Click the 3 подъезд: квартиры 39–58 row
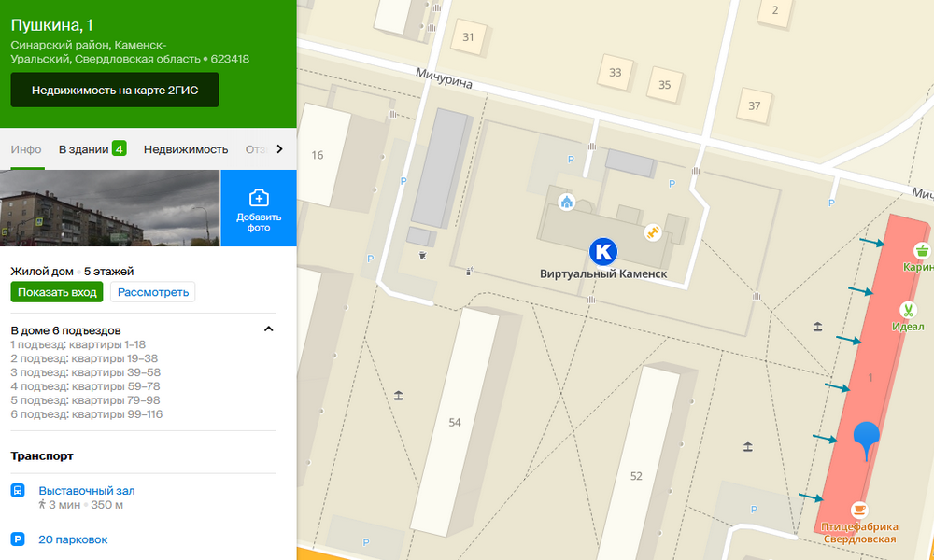The image size is (934, 560). click(x=86, y=372)
